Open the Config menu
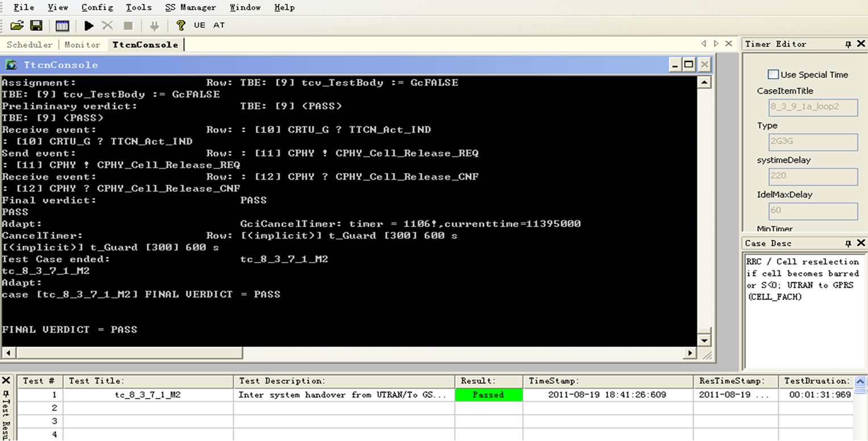Screen dimensions: 868x441 tap(97, 7)
